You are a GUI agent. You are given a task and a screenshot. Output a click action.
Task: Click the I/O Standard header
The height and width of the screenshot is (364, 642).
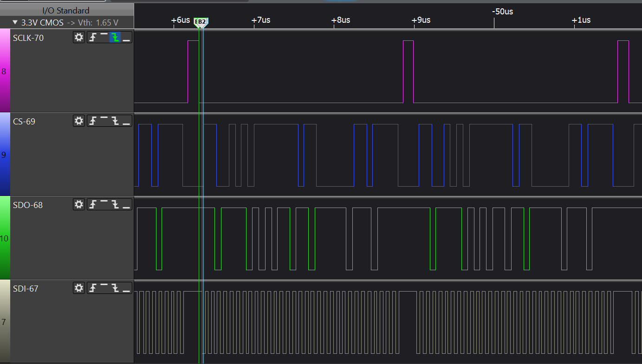click(66, 10)
